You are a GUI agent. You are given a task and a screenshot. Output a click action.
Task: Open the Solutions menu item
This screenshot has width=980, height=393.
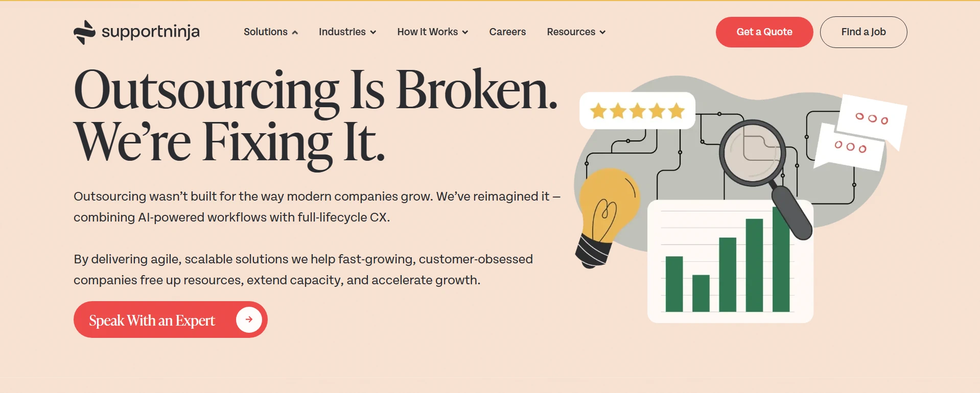[265, 32]
